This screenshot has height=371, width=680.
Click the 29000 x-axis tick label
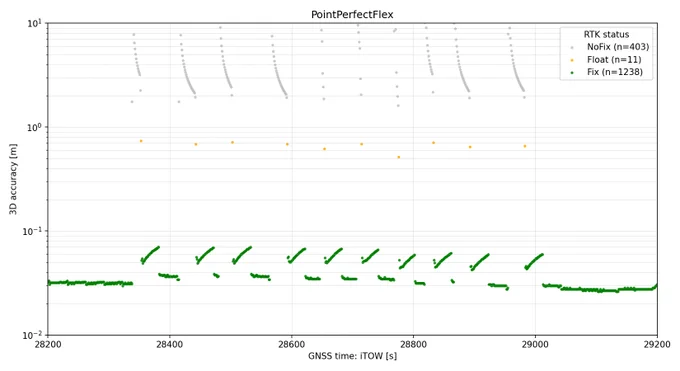pos(535,345)
